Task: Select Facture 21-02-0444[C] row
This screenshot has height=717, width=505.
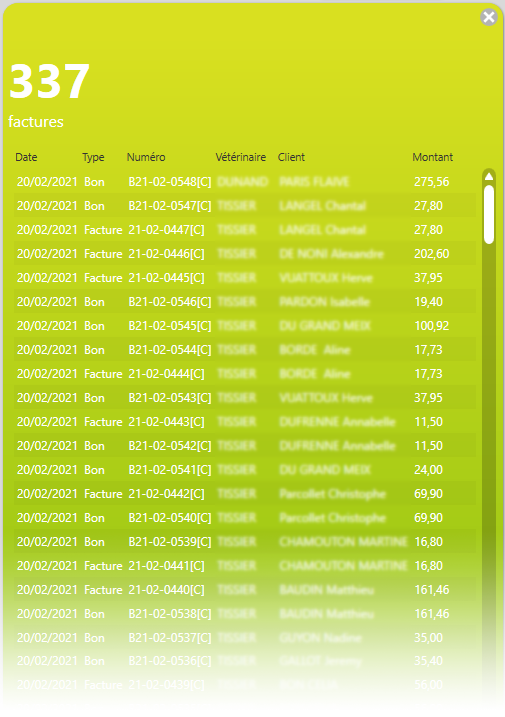Action: tap(245, 374)
